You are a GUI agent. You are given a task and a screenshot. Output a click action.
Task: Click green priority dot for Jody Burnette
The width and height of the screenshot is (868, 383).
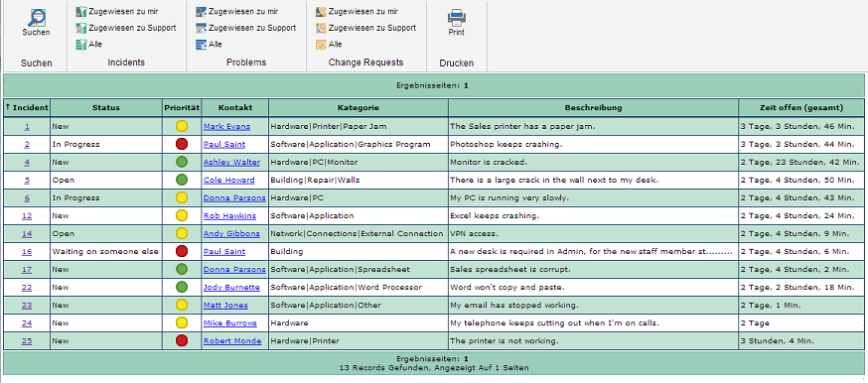(182, 287)
